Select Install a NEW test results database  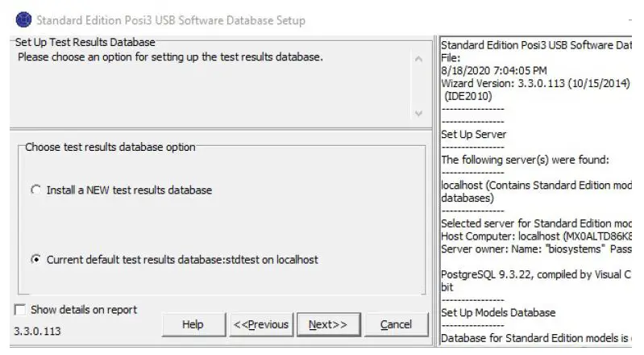point(35,190)
